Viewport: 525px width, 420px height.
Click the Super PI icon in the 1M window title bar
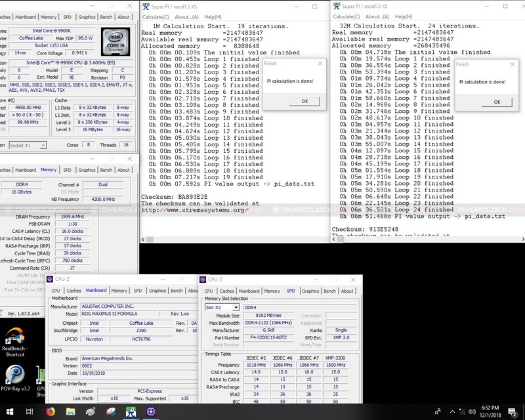click(146, 7)
